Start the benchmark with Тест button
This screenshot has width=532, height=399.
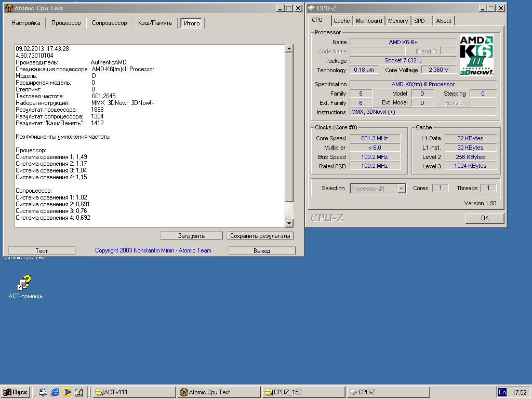(x=42, y=251)
